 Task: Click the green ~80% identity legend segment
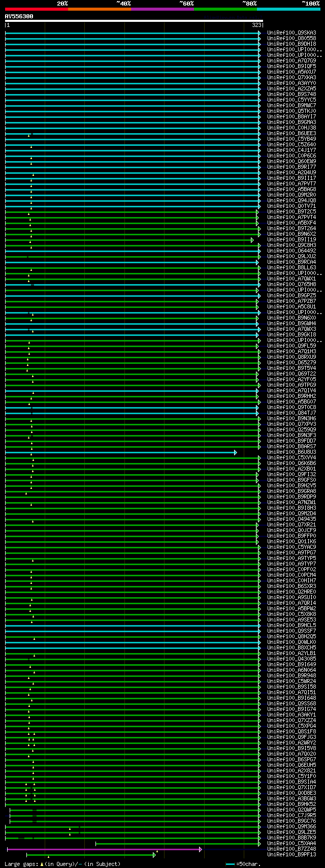[x=225, y=9]
